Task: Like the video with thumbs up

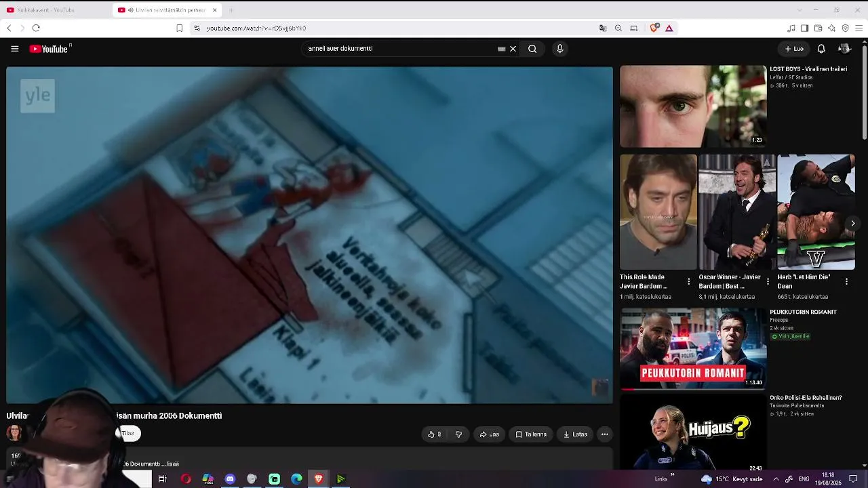Action: coord(435,434)
